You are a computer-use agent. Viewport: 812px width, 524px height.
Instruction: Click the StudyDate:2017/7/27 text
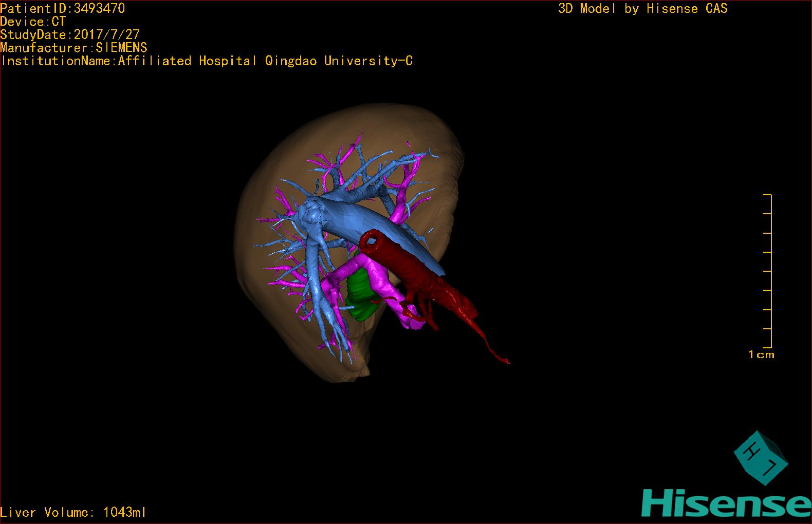[70, 35]
